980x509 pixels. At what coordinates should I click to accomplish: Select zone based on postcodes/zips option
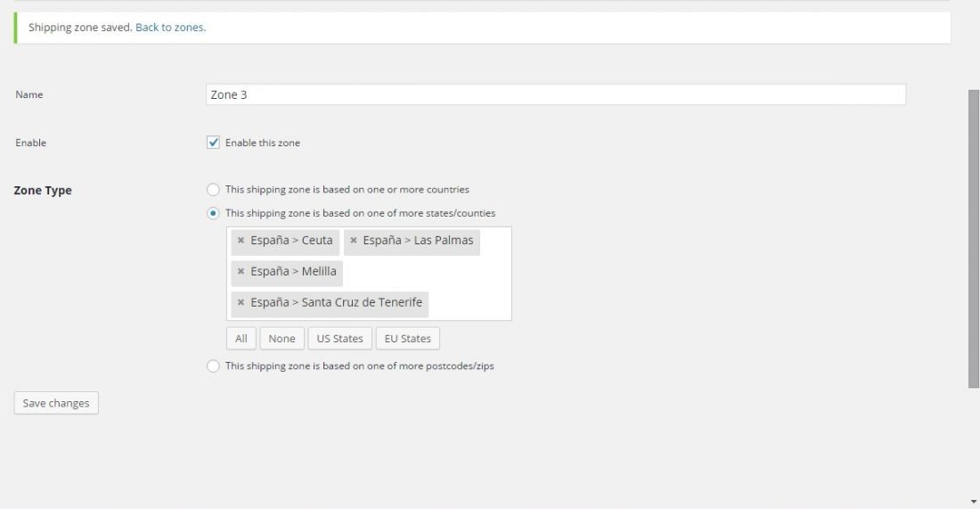(x=213, y=365)
